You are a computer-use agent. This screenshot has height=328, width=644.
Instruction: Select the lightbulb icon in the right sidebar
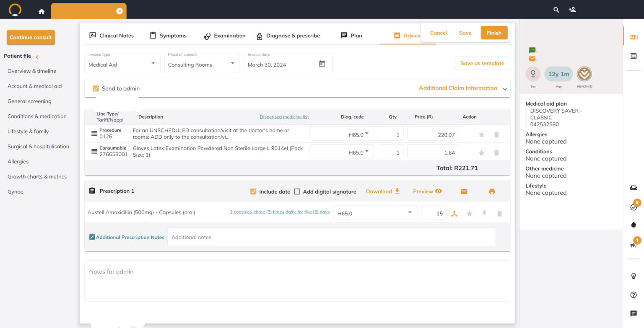633,276
